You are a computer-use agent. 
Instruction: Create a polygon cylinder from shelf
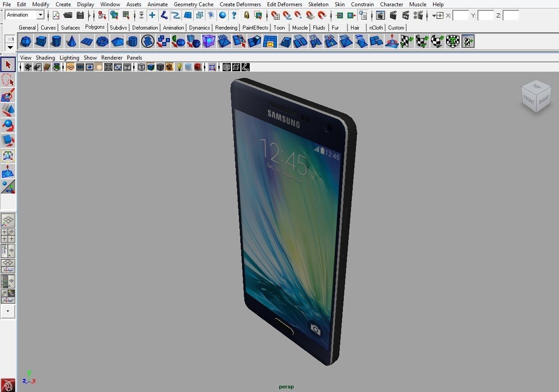pyautogui.click(x=56, y=42)
